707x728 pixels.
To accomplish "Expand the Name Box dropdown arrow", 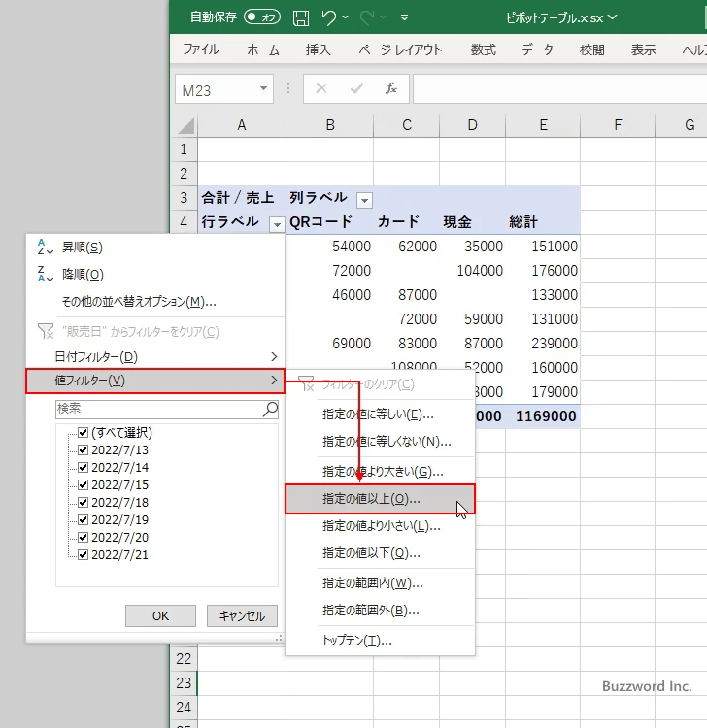I will click(263, 88).
